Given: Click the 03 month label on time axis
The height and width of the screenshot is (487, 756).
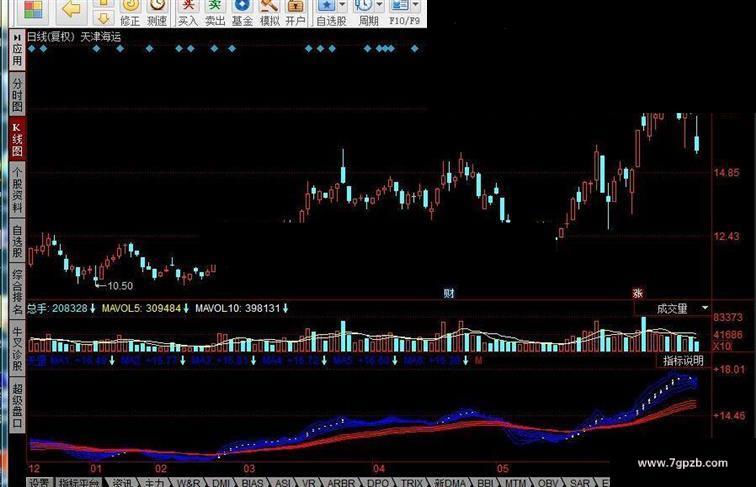Looking at the screenshot, I should click(249, 468).
